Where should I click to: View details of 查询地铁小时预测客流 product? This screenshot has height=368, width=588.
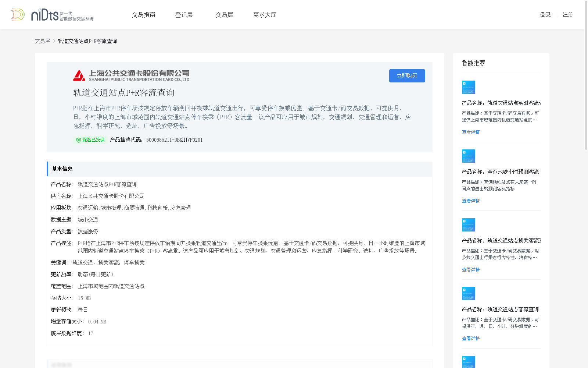click(x=471, y=201)
